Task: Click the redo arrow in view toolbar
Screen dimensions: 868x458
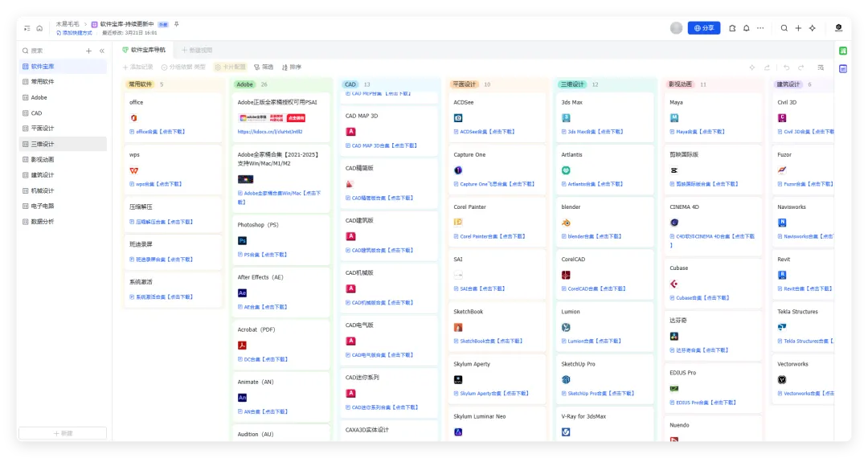Action: [800, 67]
